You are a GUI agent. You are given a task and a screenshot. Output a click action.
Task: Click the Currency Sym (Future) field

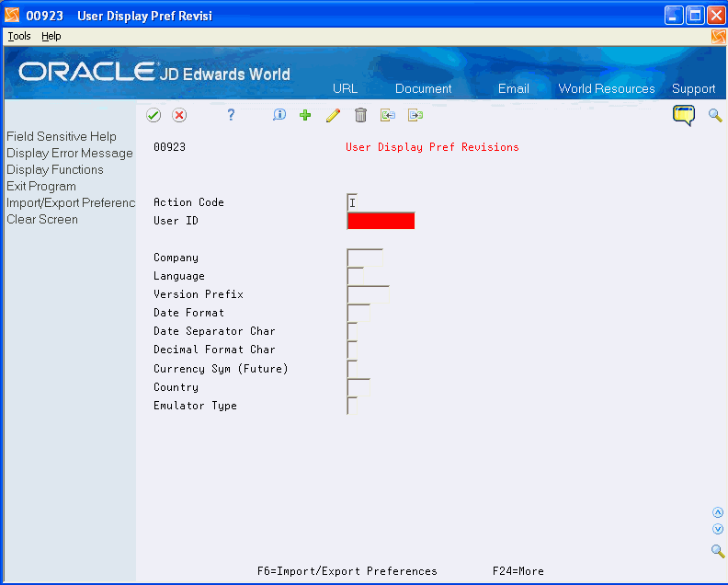(x=352, y=369)
